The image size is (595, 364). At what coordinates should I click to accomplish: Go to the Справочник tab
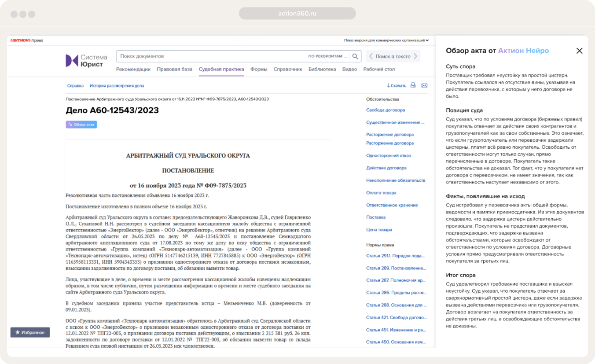point(288,69)
